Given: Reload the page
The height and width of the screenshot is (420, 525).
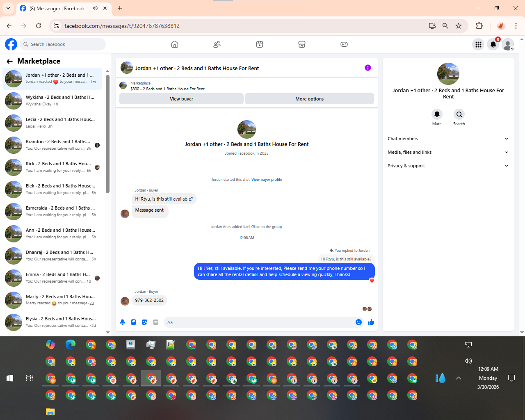Looking at the screenshot, I should coord(39,26).
